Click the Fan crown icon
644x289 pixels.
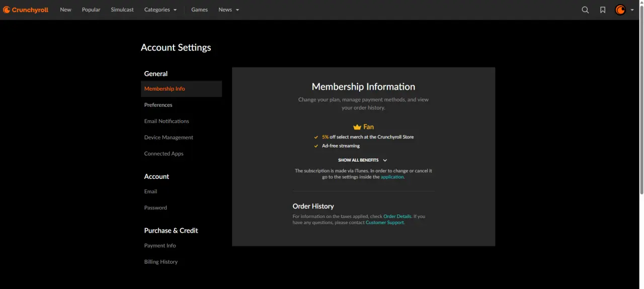point(357,127)
